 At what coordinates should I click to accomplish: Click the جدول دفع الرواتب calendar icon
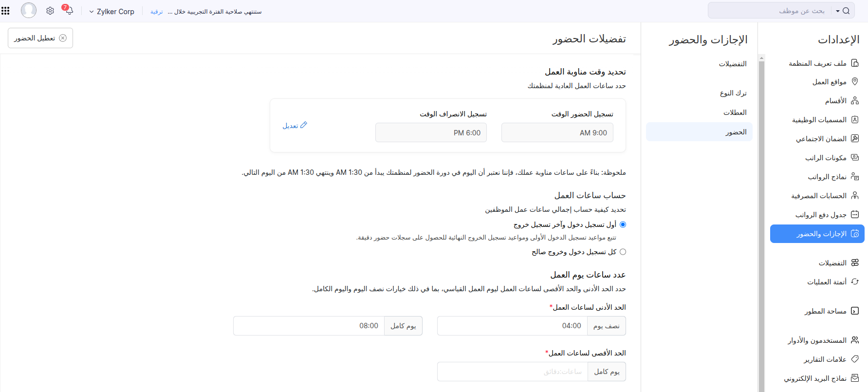coord(854,215)
